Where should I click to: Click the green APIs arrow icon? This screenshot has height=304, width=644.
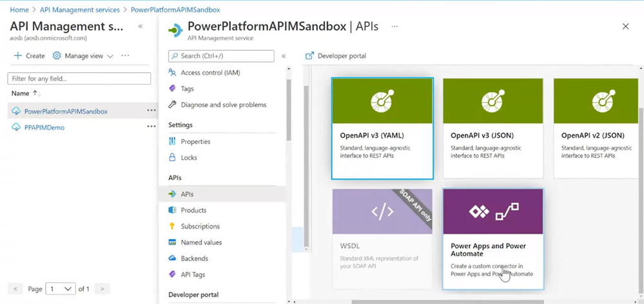tap(173, 194)
